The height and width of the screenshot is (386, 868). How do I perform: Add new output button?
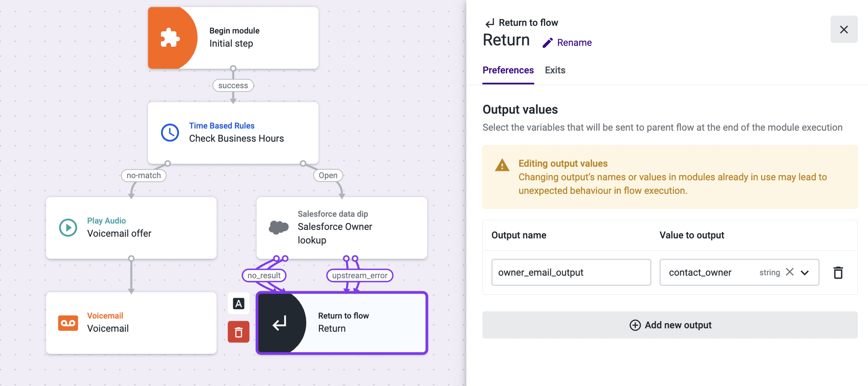pos(670,325)
